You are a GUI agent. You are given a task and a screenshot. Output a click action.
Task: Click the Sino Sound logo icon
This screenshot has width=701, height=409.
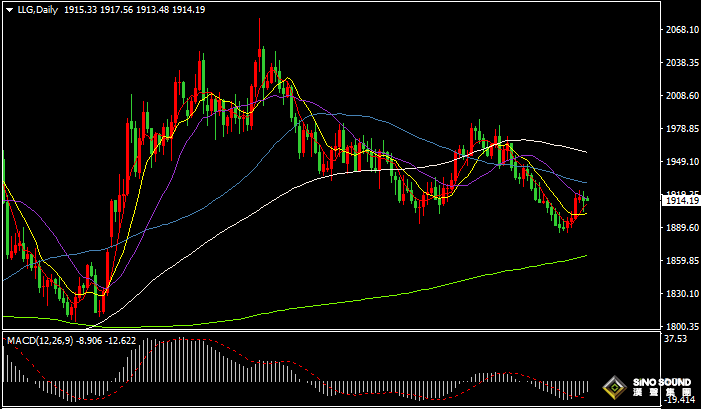612,388
